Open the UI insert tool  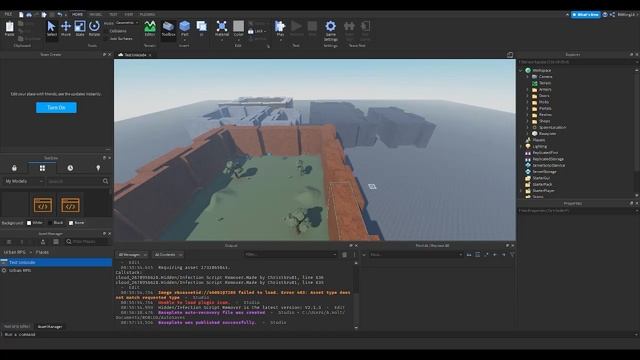(x=202, y=29)
